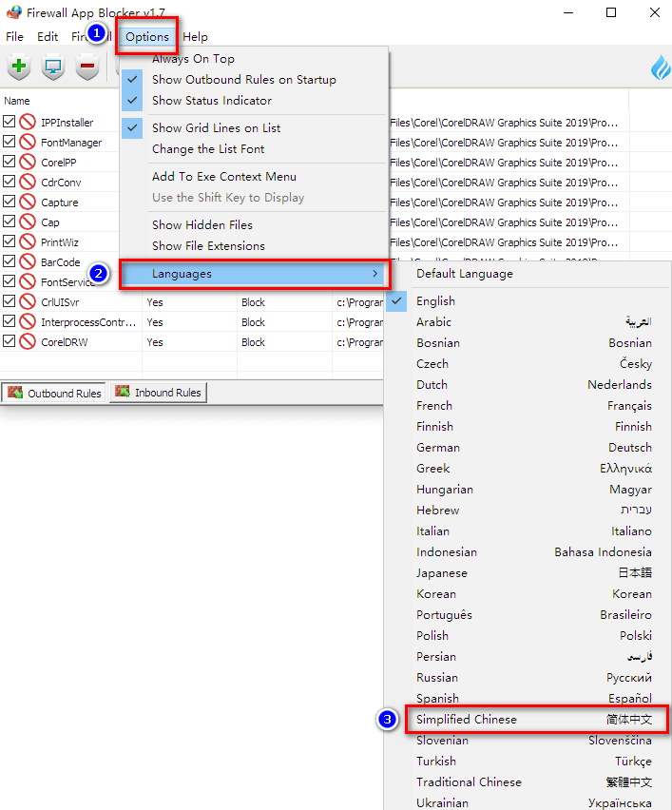Select English language

[x=528, y=301]
